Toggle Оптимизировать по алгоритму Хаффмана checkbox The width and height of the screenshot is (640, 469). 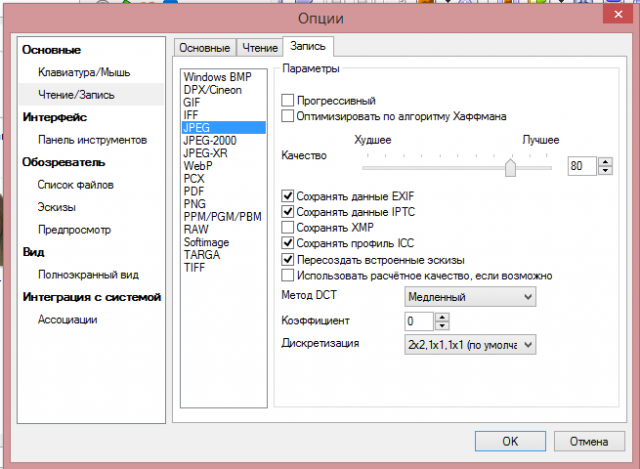(287, 116)
